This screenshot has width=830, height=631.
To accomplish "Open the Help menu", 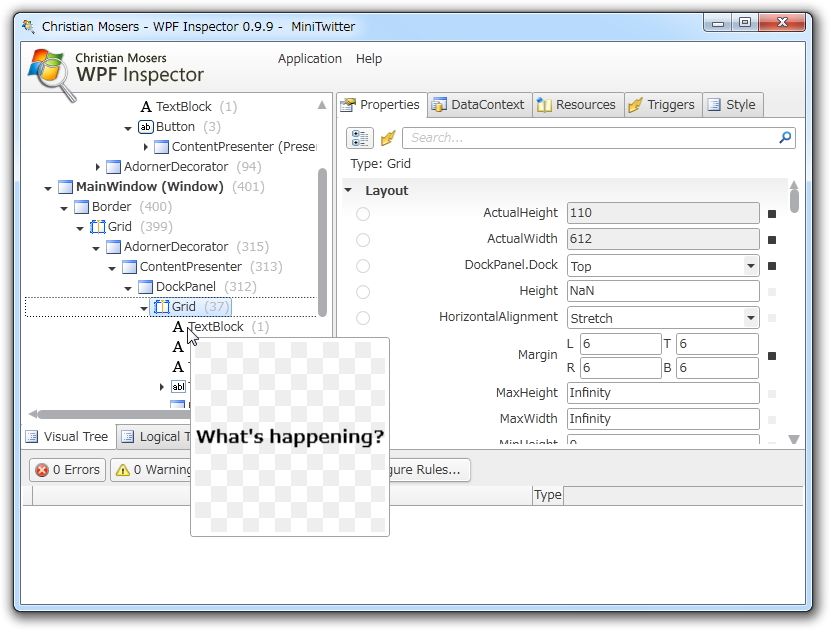I will pyautogui.click(x=369, y=59).
